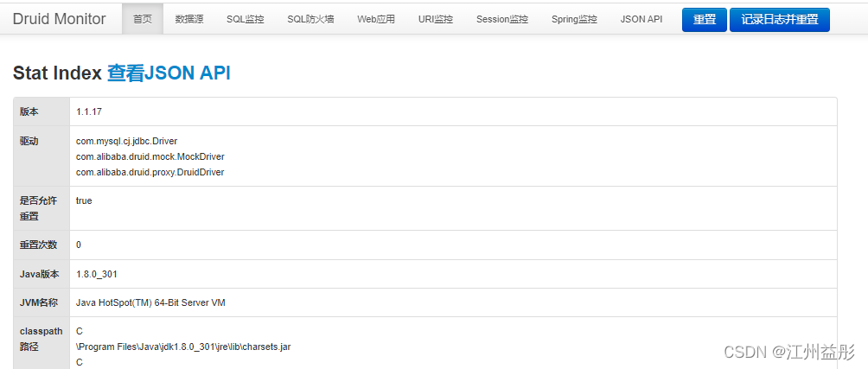This screenshot has width=868, height=369.
Task: Open the 查看JSON API link
Action: (x=169, y=73)
